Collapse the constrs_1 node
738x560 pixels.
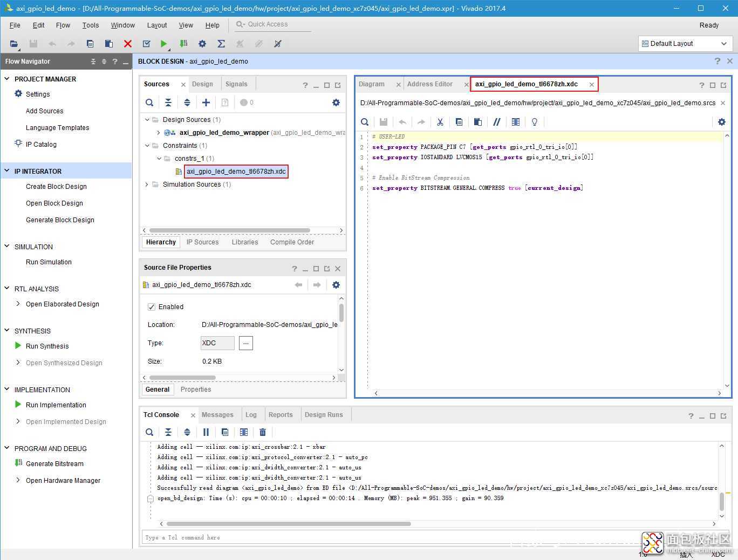159,159
